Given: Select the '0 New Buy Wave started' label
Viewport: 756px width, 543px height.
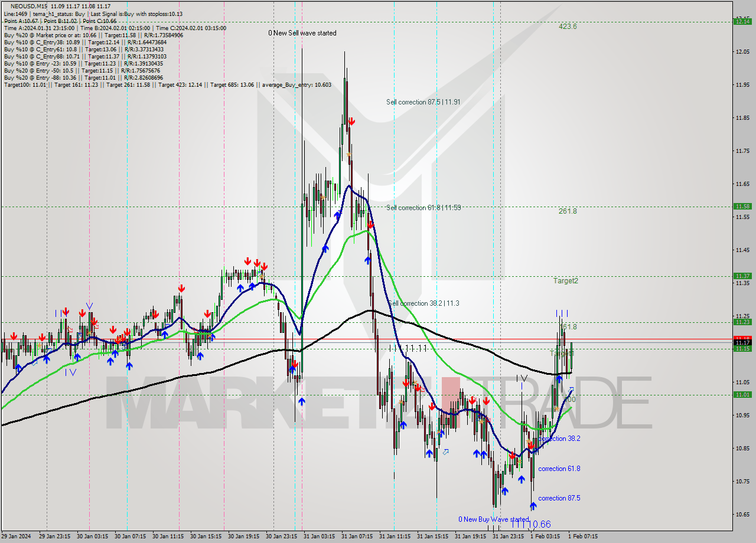Looking at the screenshot, I should (x=494, y=519).
